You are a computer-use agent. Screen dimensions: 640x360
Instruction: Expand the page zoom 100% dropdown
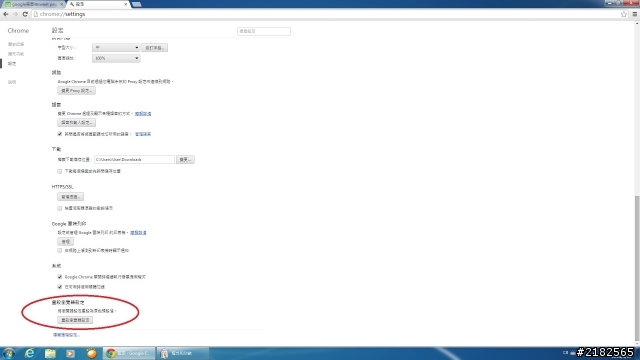pyautogui.click(x=116, y=58)
